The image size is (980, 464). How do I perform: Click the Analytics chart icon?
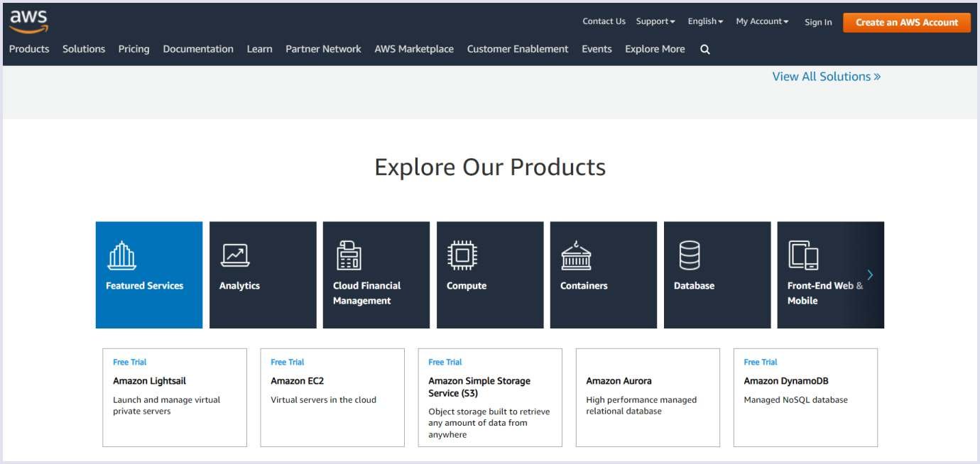click(235, 255)
